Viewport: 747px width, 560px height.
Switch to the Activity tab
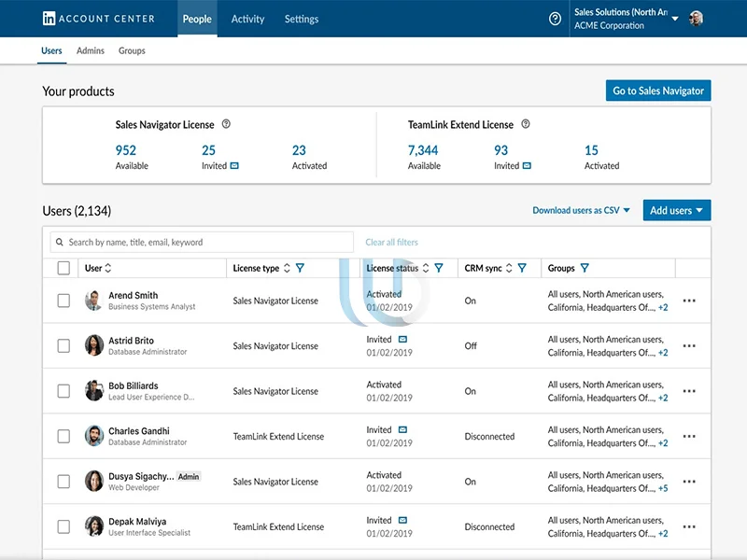247,19
